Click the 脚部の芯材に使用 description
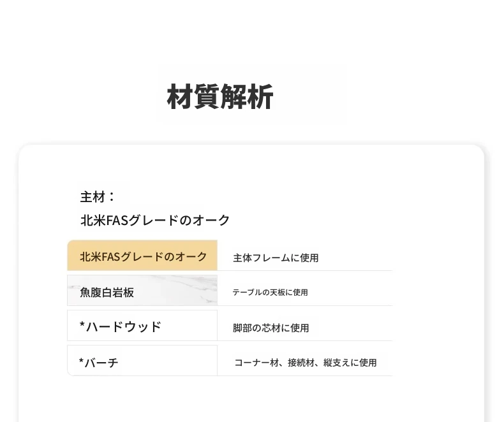 (x=271, y=328)
